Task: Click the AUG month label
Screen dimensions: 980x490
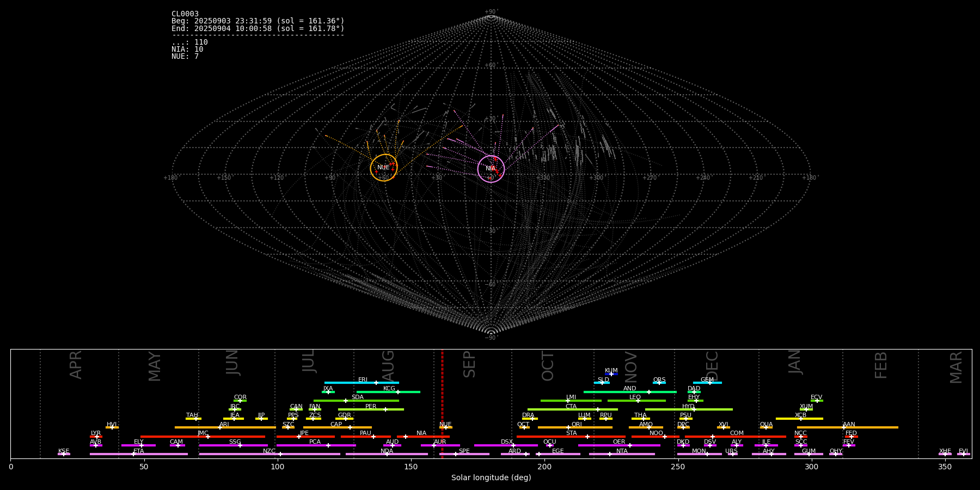Action: click(388, 365)
